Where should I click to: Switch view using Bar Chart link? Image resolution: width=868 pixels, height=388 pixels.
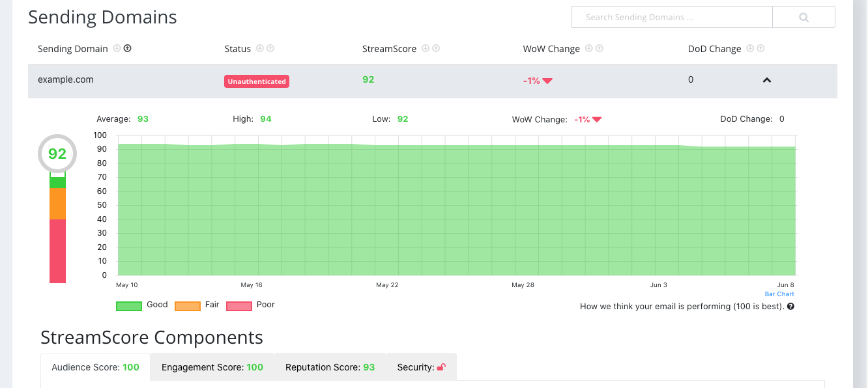pyautogui.click(x=779, y=294)
